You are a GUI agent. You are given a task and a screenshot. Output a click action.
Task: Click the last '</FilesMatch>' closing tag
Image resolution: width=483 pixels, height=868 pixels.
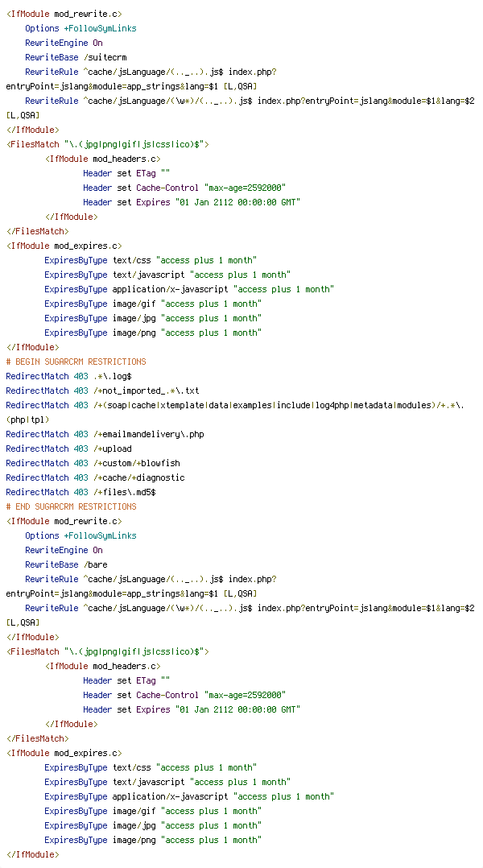tap(38, 738)
